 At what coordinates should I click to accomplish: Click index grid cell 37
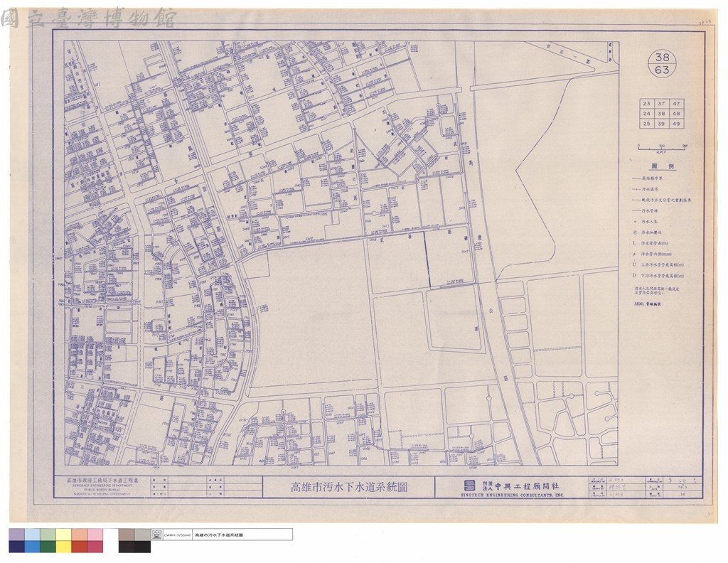pyautogui.click(x=661, y=104)
